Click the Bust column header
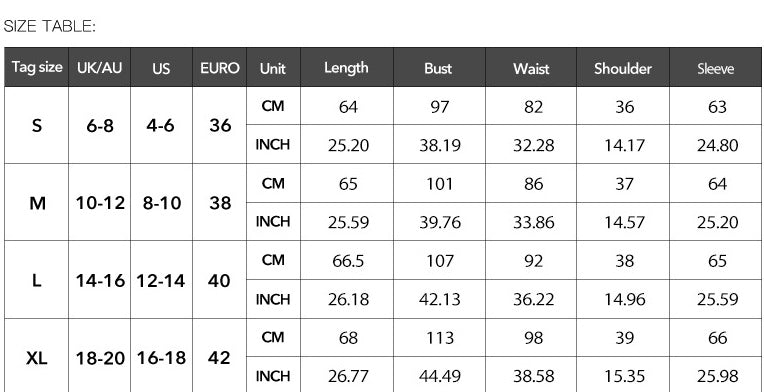The image size is (764, 392). [439, 67]
